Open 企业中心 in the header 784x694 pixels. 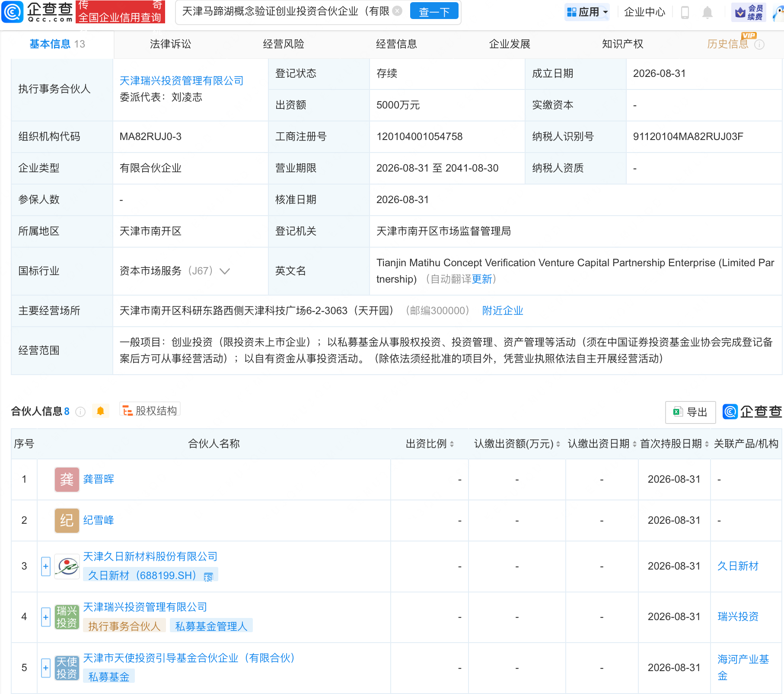(644, 12)
